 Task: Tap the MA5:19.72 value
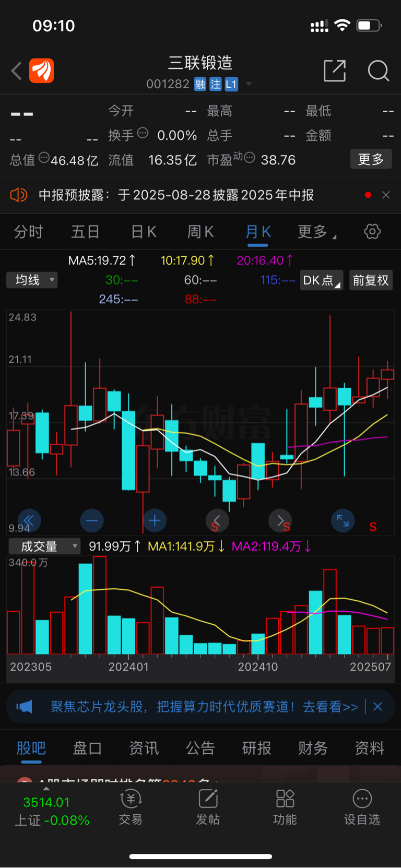102,260
